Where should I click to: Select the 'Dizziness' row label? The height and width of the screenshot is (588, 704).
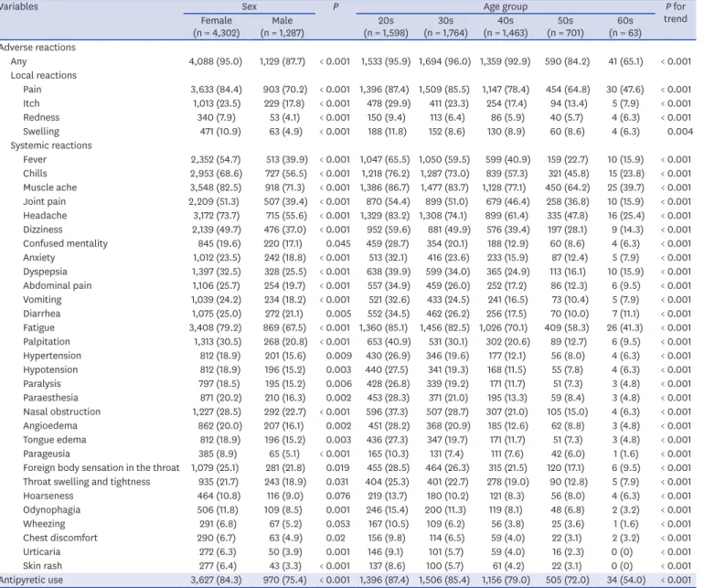[x=43, y=230]
